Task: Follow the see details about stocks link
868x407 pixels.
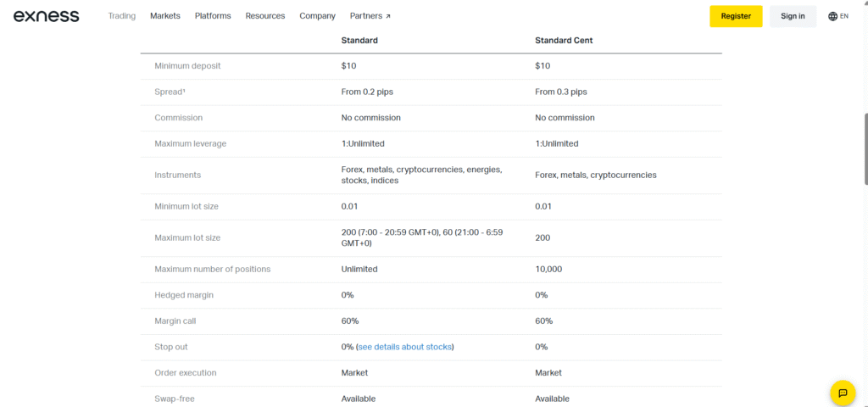Action: 404,347
